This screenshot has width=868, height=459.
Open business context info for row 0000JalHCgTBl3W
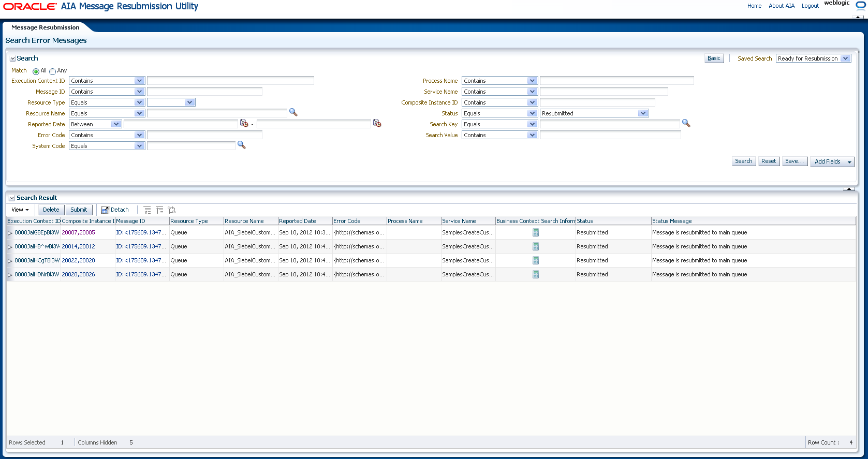coord(536,260)
